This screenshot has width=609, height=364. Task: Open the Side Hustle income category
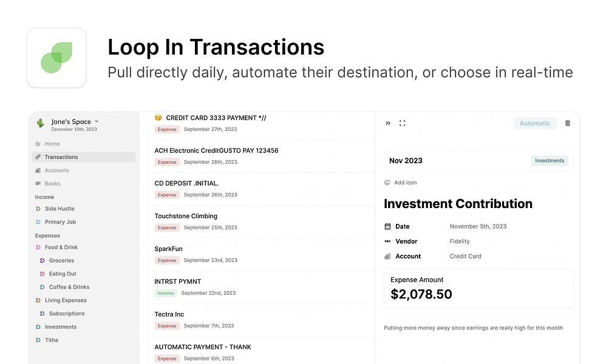pos(60,209)
